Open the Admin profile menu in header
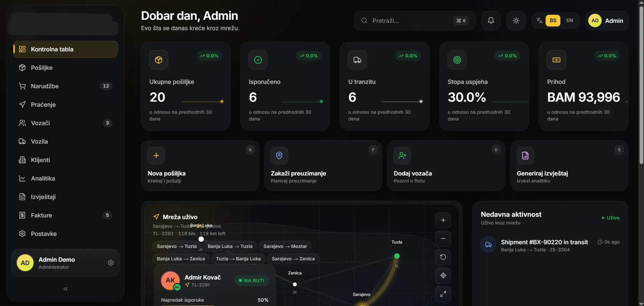Viewport: 644px width, 306px height. pos(607,21)
